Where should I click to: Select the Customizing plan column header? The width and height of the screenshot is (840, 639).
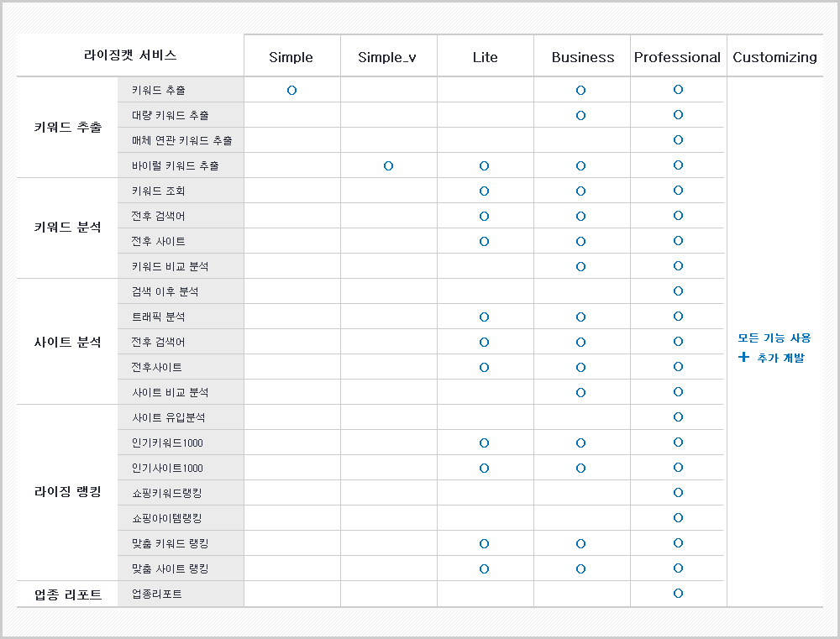774,57
